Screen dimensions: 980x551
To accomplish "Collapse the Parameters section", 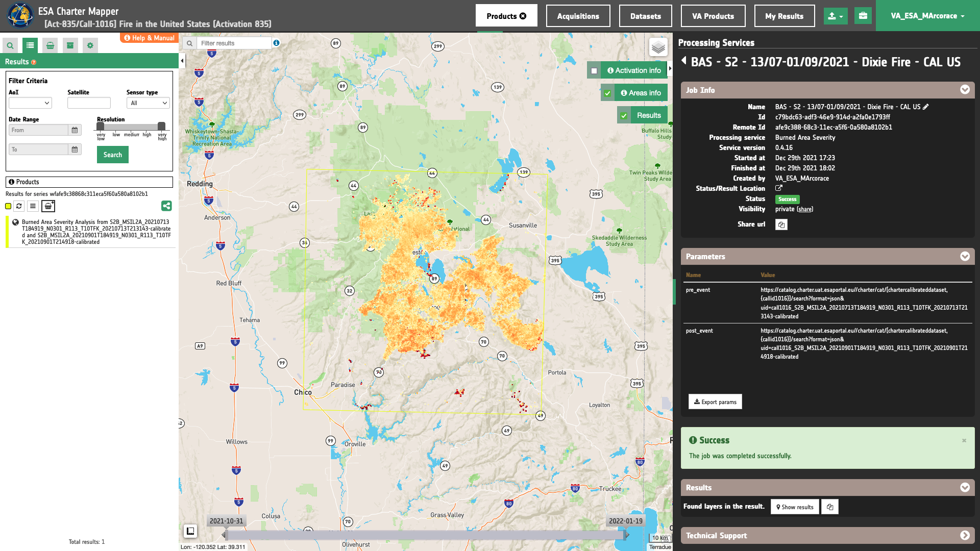I will (965, 256).
